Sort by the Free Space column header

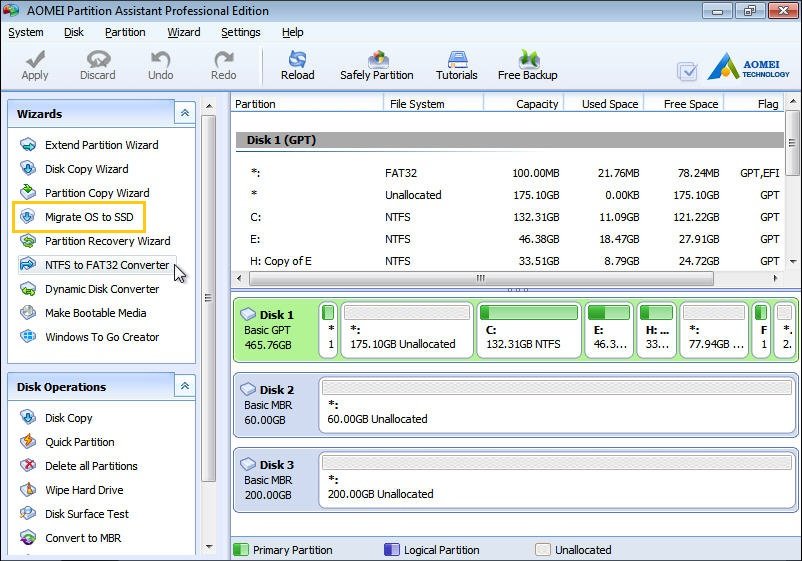point(683,104)
